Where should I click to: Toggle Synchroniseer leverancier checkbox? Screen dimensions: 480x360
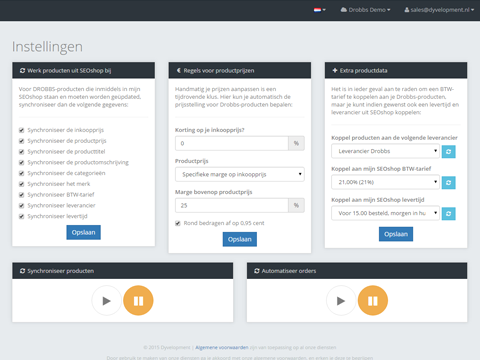point(21,206)
